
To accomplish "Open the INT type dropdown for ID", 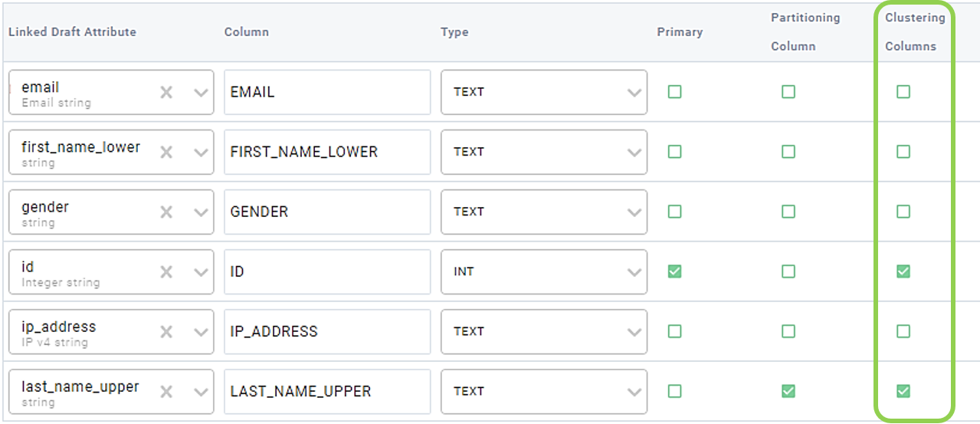I will point(544,271).
